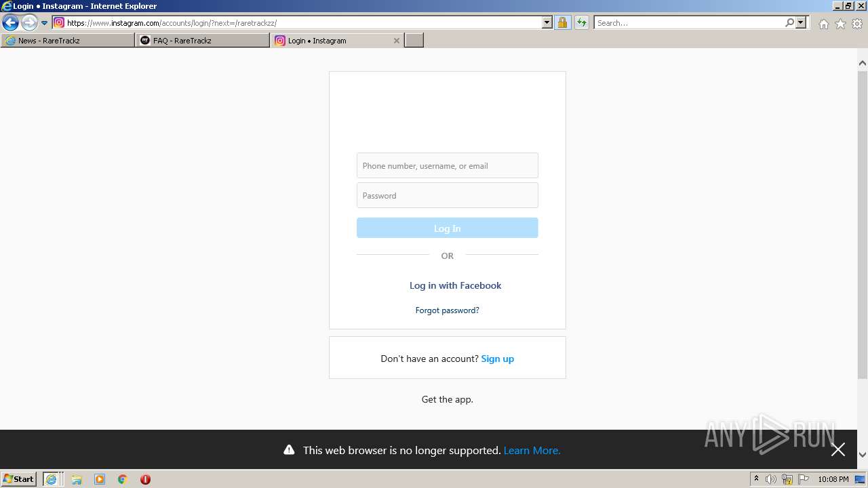Click into the browser Search box
Viewport: 868px width, 488px height.
pyautogui.click(x=689, y=22)
